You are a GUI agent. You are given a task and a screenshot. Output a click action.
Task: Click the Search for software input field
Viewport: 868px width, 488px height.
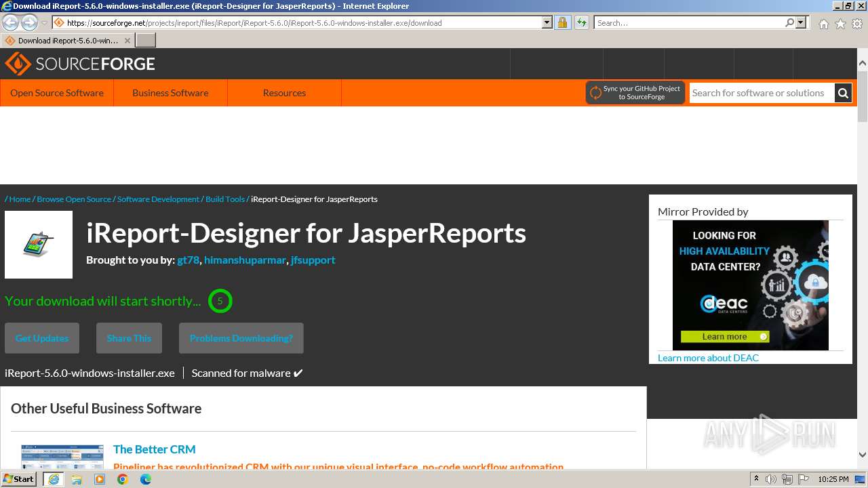[762, 93]
